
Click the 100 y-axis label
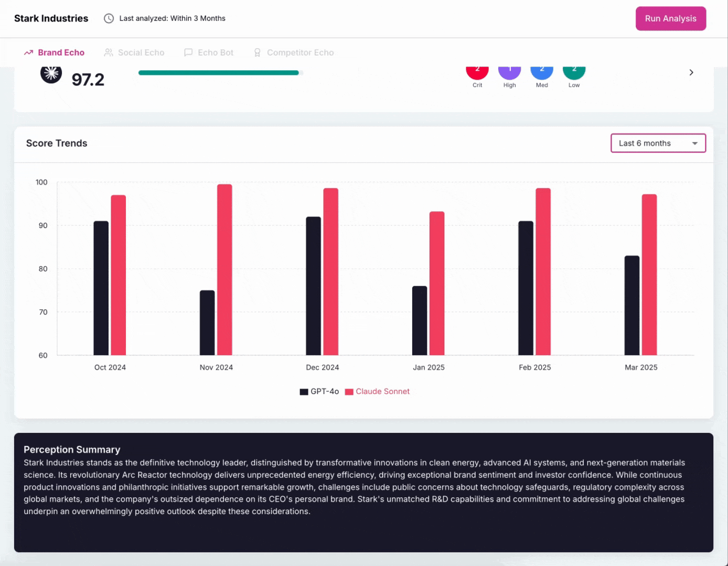41,182
